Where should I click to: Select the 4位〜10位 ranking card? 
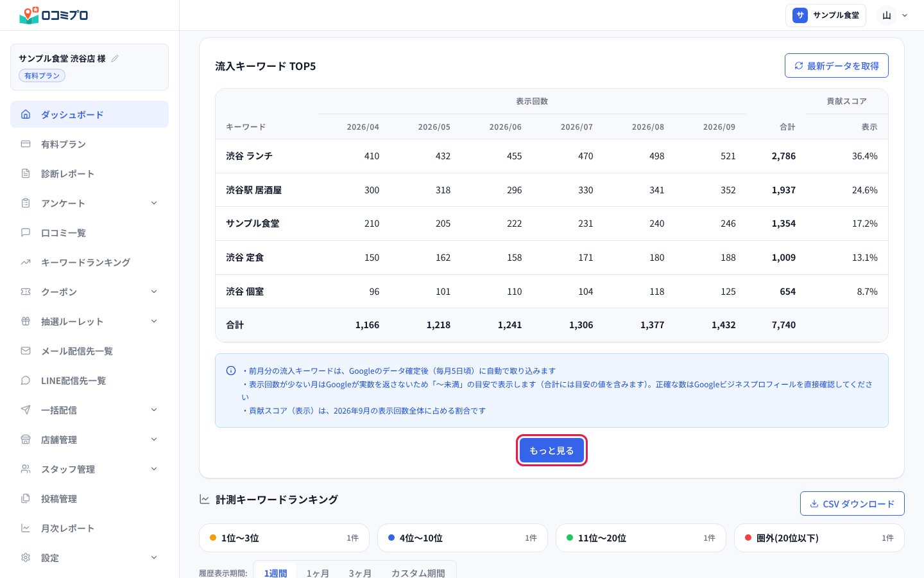coord(463,538)
